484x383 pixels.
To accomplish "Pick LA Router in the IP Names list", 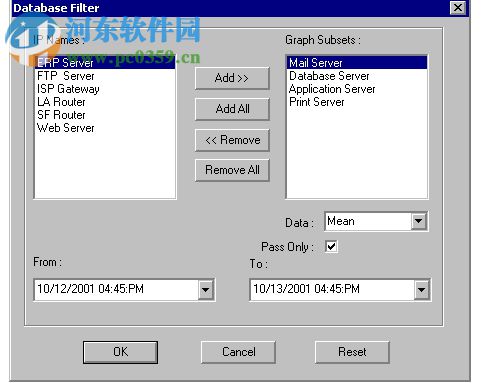I will [x=105, y=102].
